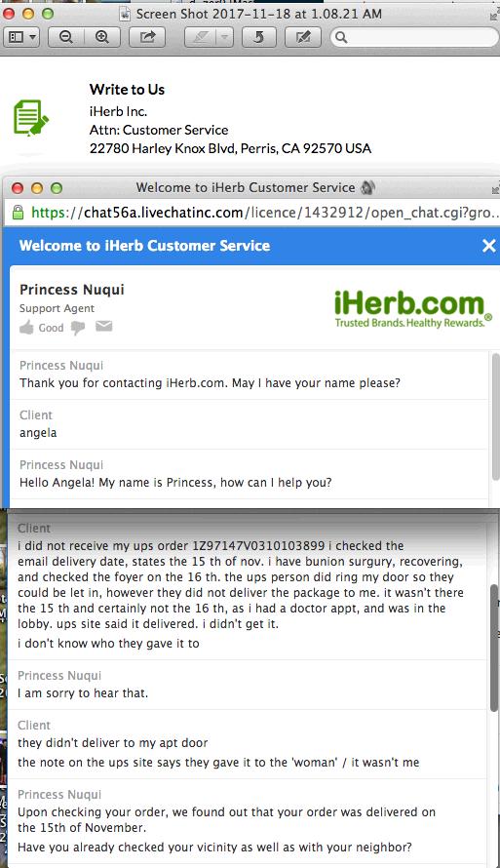The image size is (500, 868).
Task: Expand the highlight color dropdown arrow
Action: pyautogui.click(x=224, y=37)
